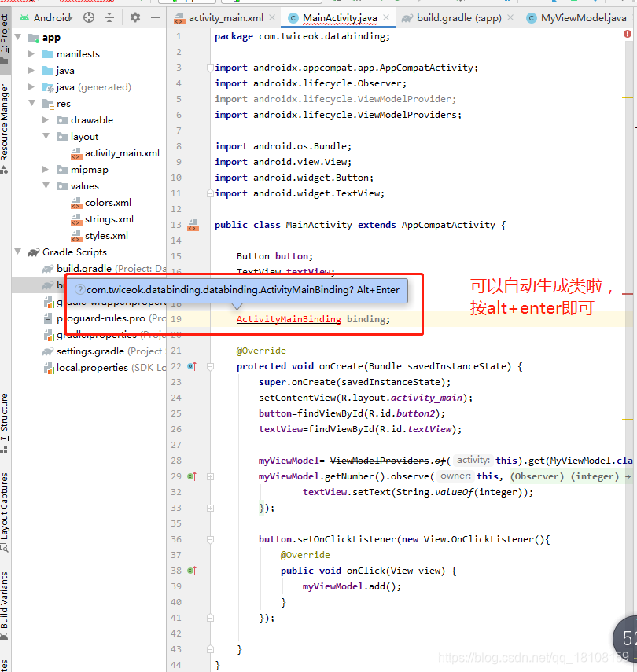Expand the manifests folder
This screenshot has height=672, width=637.
pos(31,54)
